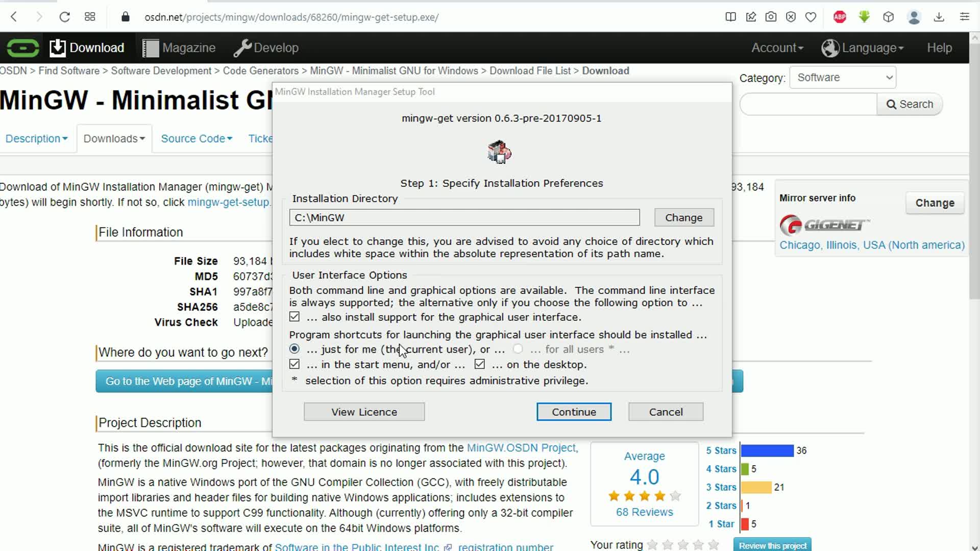Toggle 'in the start menu' shortcut checkbox
The image size is (980, 551).
(x=295, y=364)
